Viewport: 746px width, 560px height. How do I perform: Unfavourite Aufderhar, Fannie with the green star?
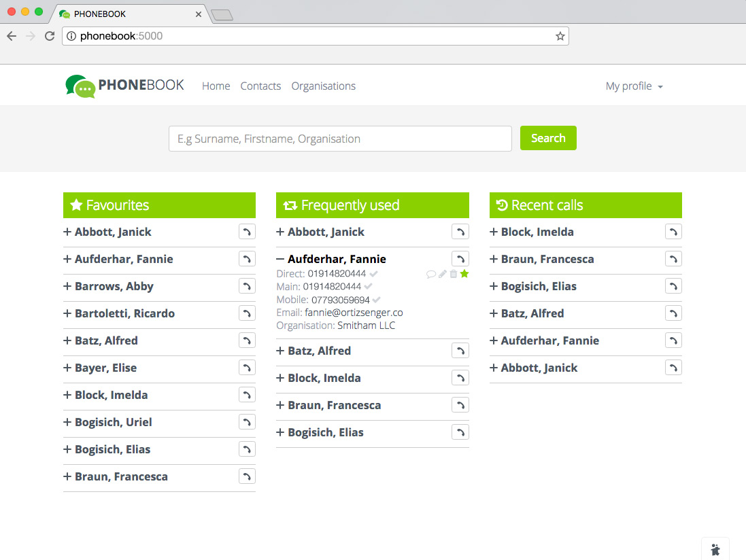(464, 273)
